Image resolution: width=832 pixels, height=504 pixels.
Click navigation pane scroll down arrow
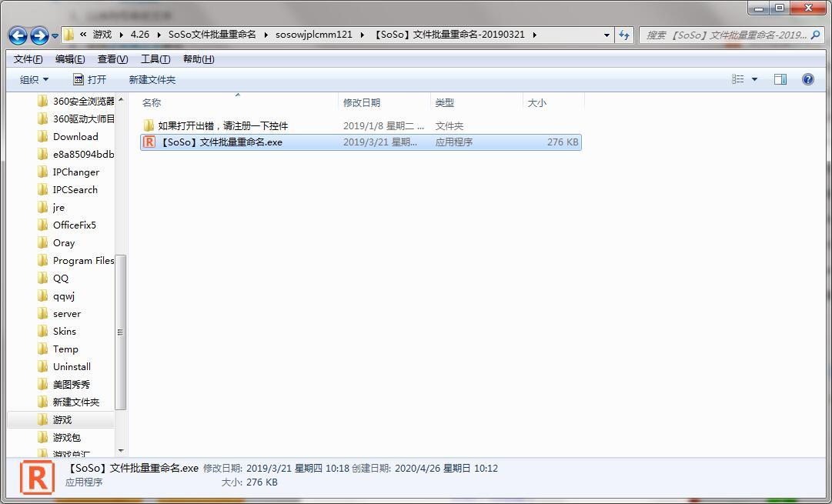click(120, 451)
